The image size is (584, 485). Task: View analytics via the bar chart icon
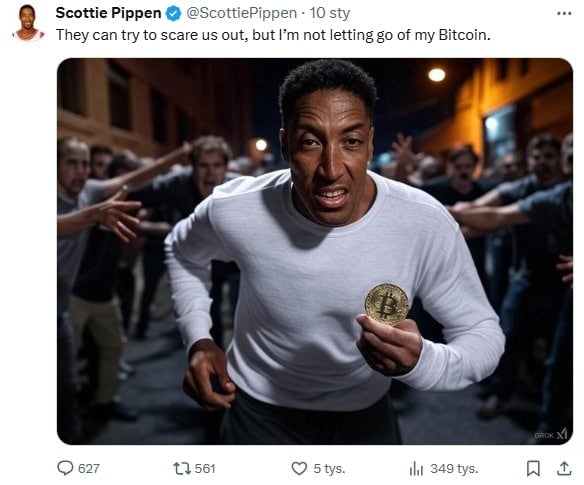pos(416,468)
